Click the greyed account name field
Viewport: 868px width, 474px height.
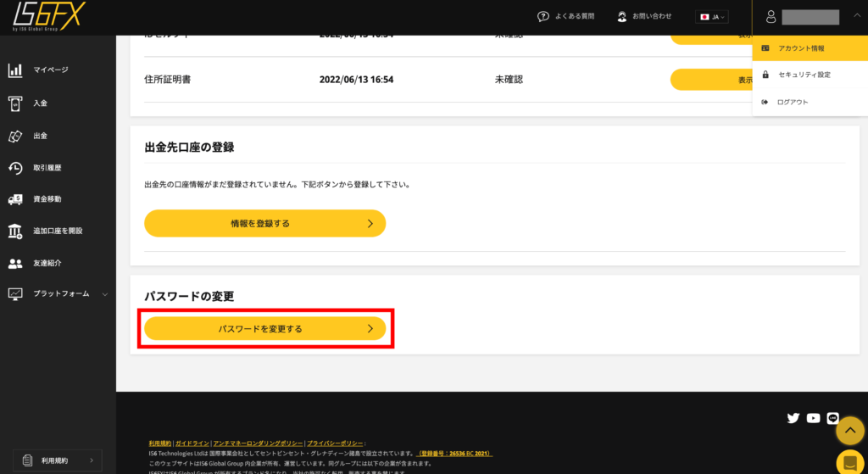pos(810,17)
